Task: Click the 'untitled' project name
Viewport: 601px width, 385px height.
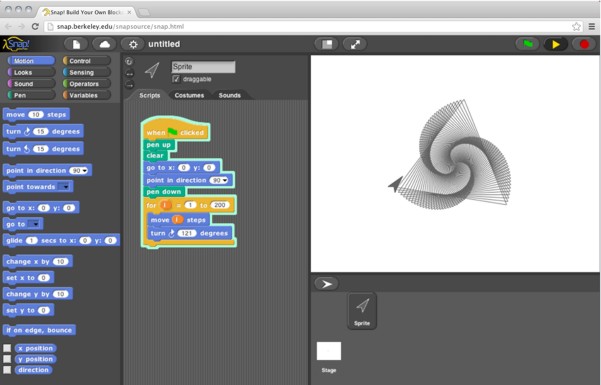Action: 164,44
